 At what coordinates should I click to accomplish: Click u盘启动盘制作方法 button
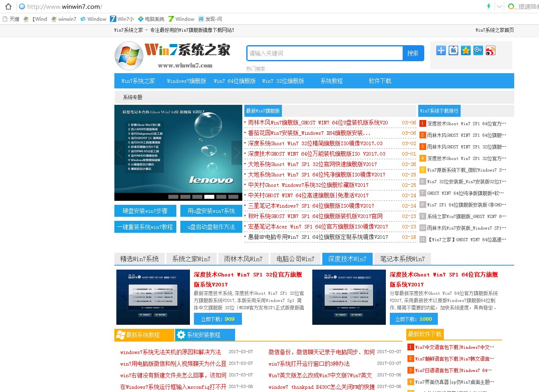[x=211, y=227]
